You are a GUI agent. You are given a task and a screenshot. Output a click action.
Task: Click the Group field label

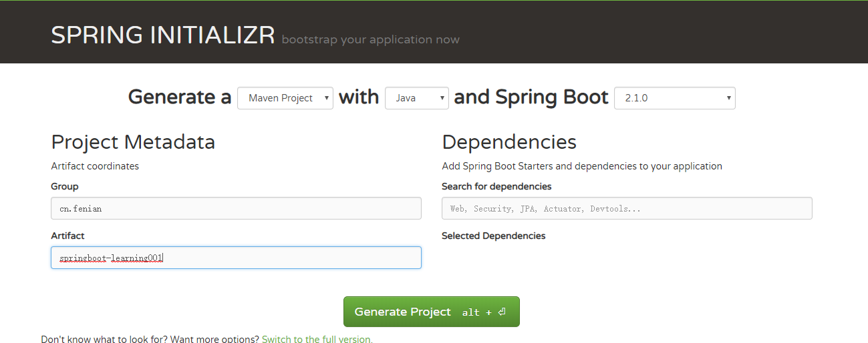(65, 186)
